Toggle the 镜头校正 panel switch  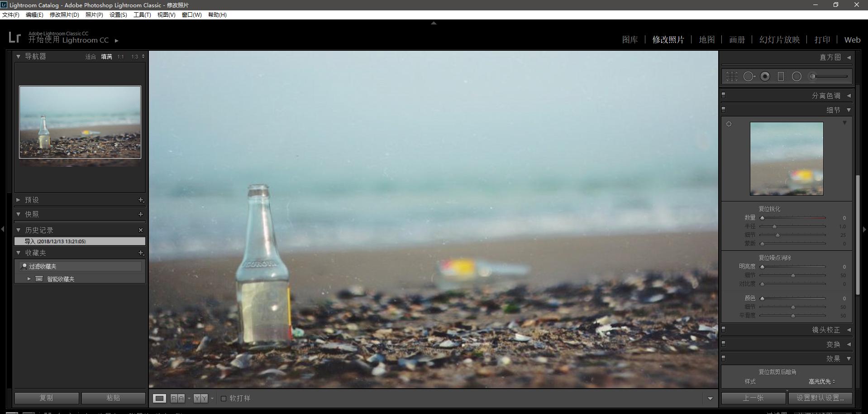pyautogui.click(x=723, y=329)
